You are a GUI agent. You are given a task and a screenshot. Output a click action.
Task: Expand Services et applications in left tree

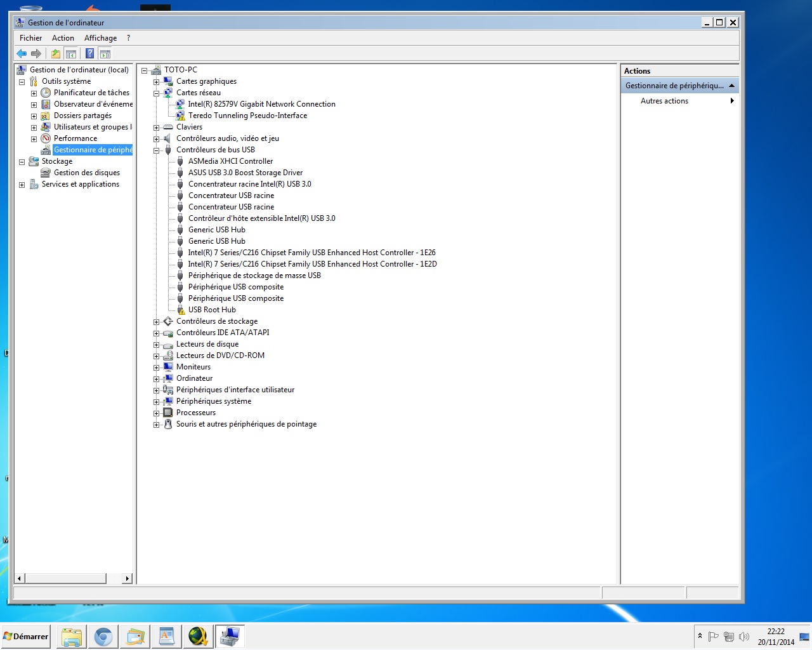[22, 185]
